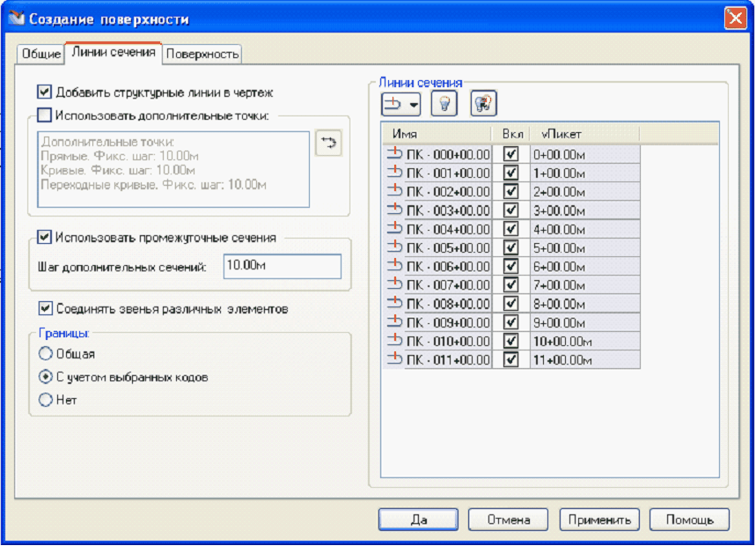756x546 pixels.
Task: Close the Создание поверхности dialog
Action: coord(735,18)
